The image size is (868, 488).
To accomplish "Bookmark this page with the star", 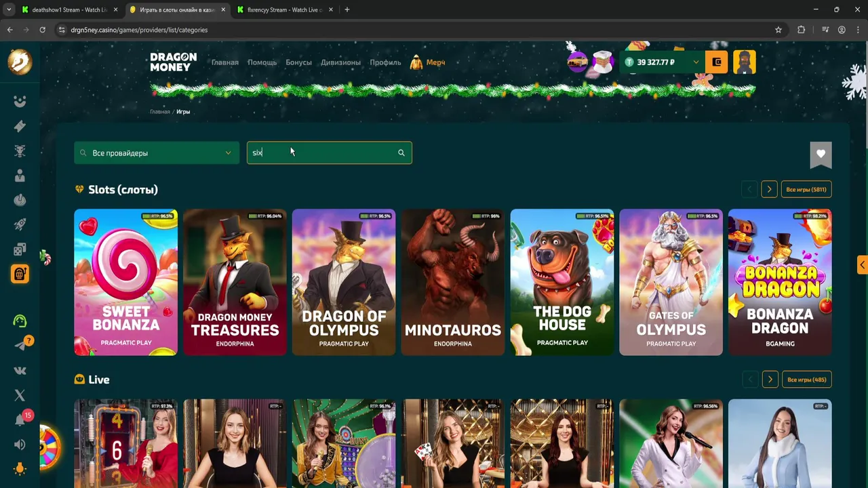I will [x=778, y=30].
